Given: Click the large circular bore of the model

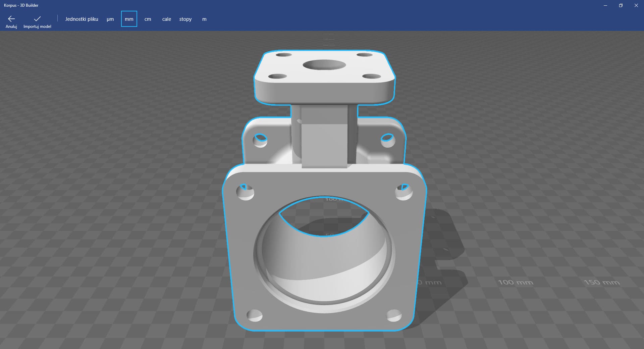Looking at the screenshot, I should tap(324, 255).
